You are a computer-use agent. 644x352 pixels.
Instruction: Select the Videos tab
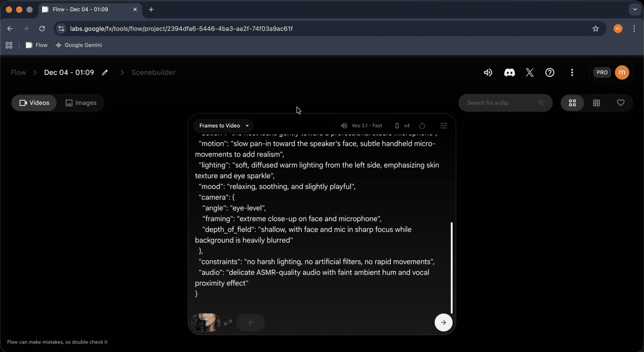click(x=34, y=103)
